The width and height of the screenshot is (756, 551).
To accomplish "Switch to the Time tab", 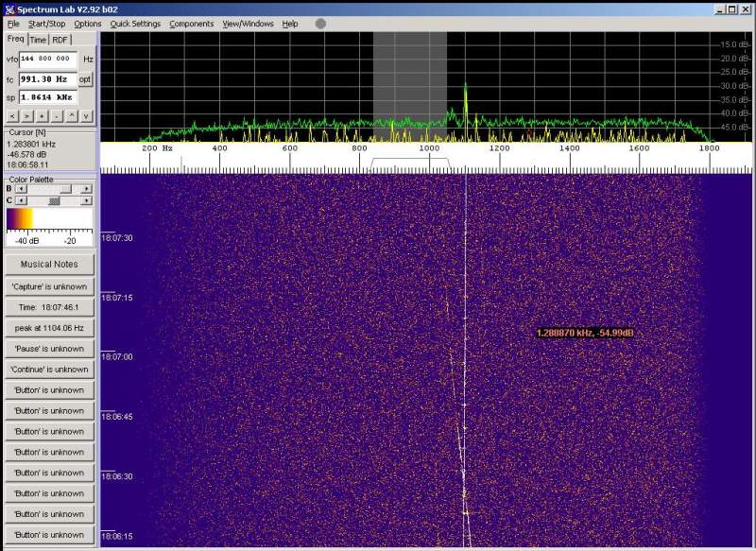I will coord(38,40).
